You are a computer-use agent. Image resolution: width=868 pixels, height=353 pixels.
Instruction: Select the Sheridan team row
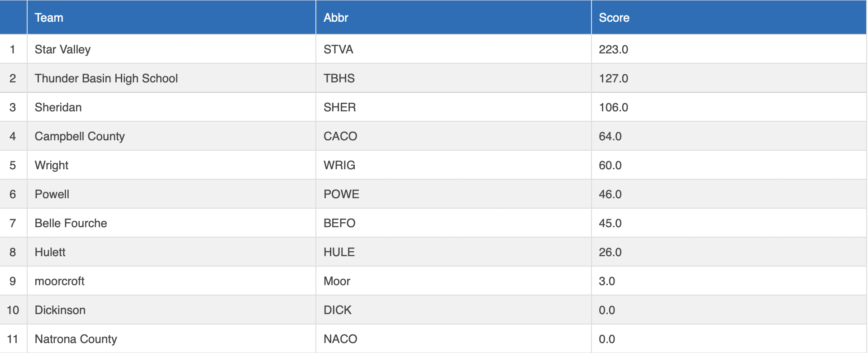[x=58, y=107]
